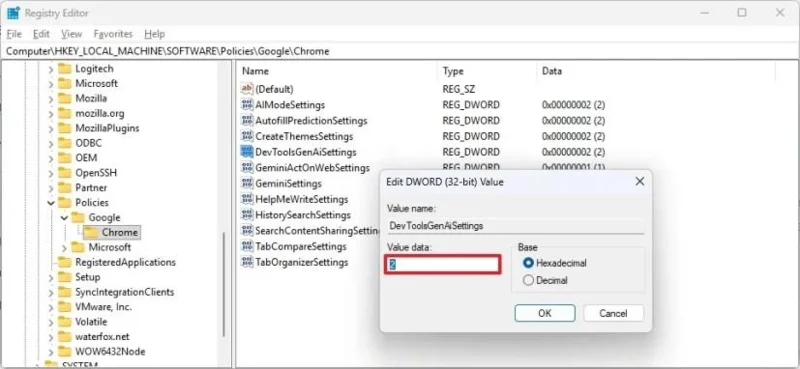
Task: Click the (Default) string value icon
Action: coord(247,89)
